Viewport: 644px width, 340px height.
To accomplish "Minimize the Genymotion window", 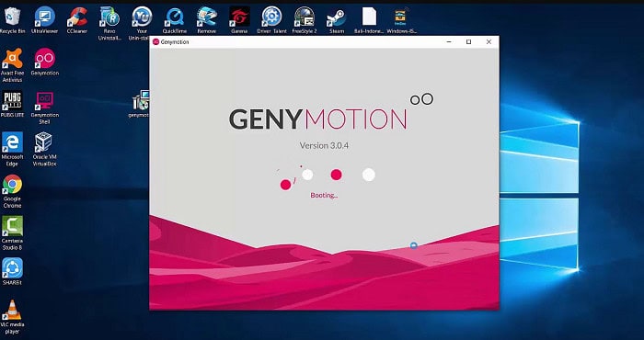I will (449, 42).
